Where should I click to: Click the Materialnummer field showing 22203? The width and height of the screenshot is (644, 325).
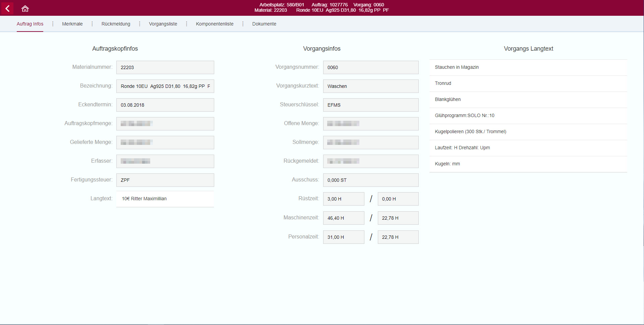[x=165, y=67]
